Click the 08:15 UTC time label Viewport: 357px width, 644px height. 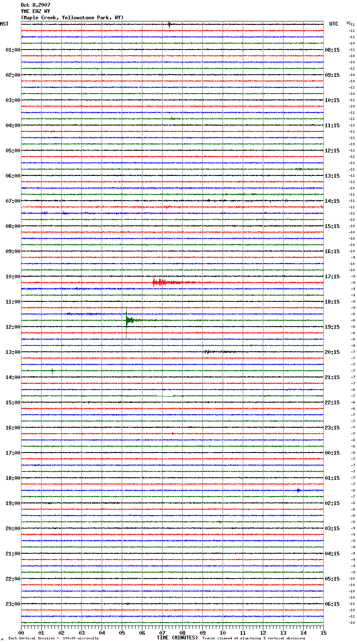click(x=332, y=50)
